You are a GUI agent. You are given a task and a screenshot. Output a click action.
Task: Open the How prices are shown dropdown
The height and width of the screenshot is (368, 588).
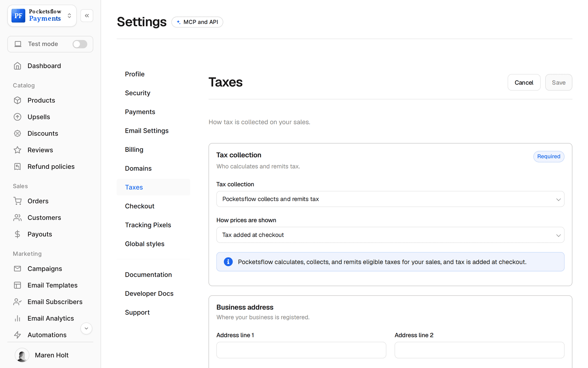tap(390, 235)
